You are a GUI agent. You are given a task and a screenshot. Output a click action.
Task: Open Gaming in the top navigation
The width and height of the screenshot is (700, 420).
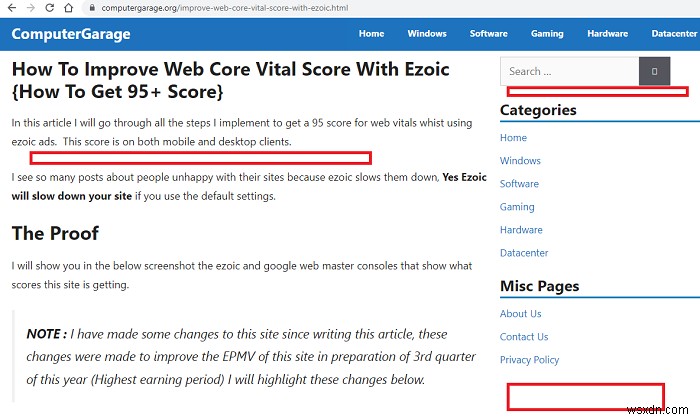coord(547,33)
